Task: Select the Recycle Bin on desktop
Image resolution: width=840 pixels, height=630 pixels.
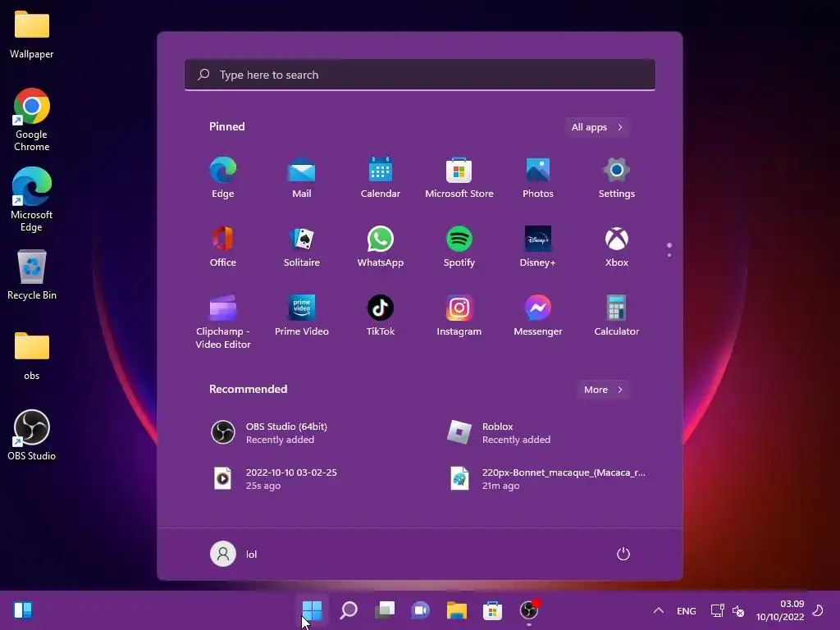Action: 32,275
